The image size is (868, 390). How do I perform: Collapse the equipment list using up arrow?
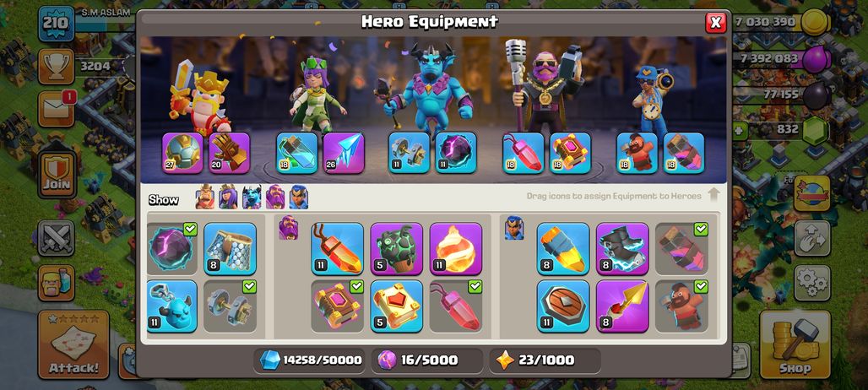tap(713, 195)
